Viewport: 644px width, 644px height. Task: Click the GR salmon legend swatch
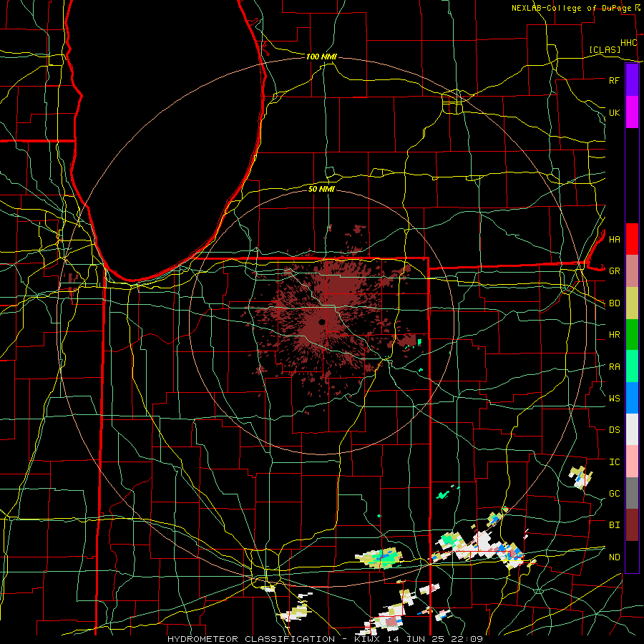(632, 271)
